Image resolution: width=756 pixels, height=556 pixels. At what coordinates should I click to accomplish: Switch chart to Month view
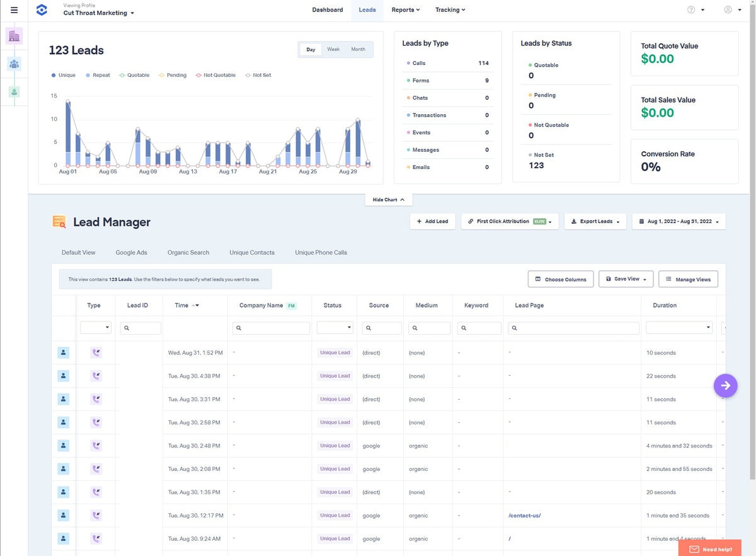tap(358, 50)
